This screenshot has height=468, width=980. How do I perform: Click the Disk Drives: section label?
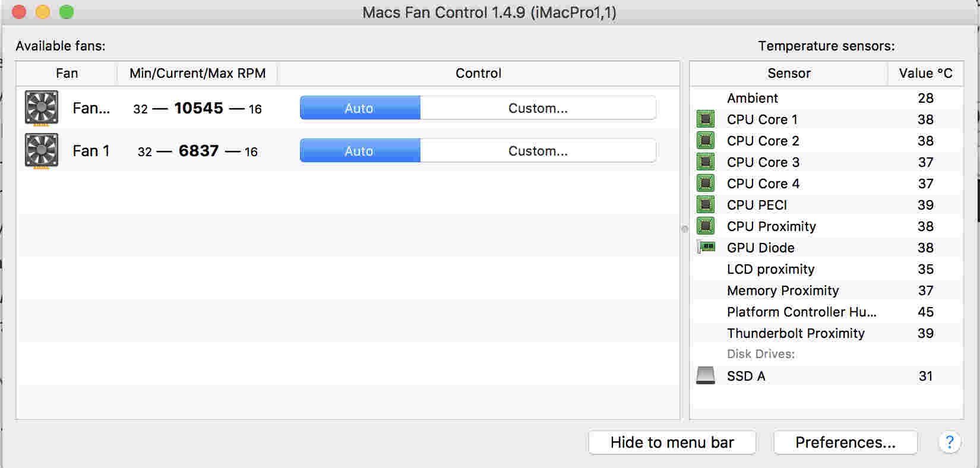[x=760, y=354]
